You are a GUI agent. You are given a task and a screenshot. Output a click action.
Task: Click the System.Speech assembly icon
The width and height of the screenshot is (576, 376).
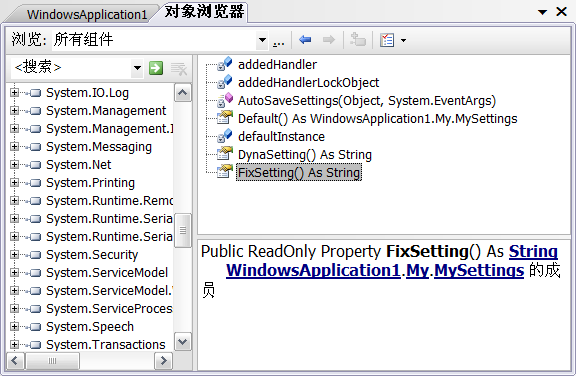coord(35,327)
